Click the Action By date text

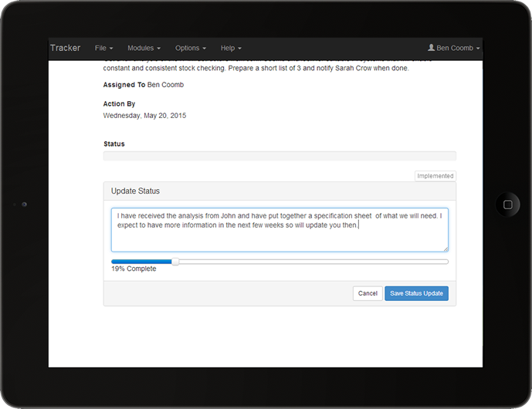tap(144, 116)
